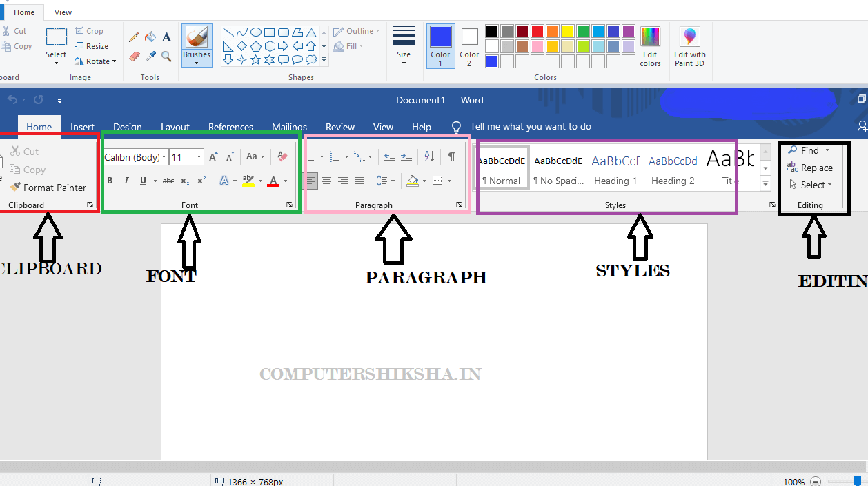Open Paint's Select dropdown arrow
The width and height of the screenshot is (868, 486).
click(56, 63)
